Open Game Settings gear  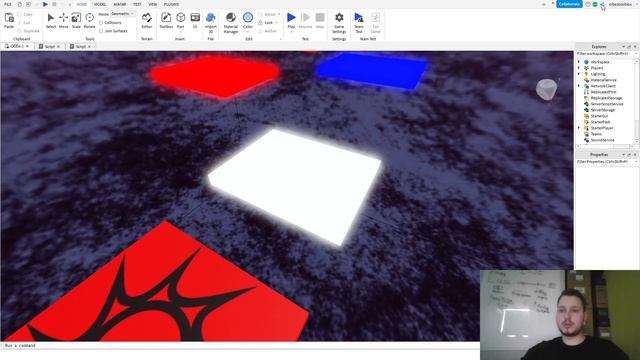tap(339, 18)
